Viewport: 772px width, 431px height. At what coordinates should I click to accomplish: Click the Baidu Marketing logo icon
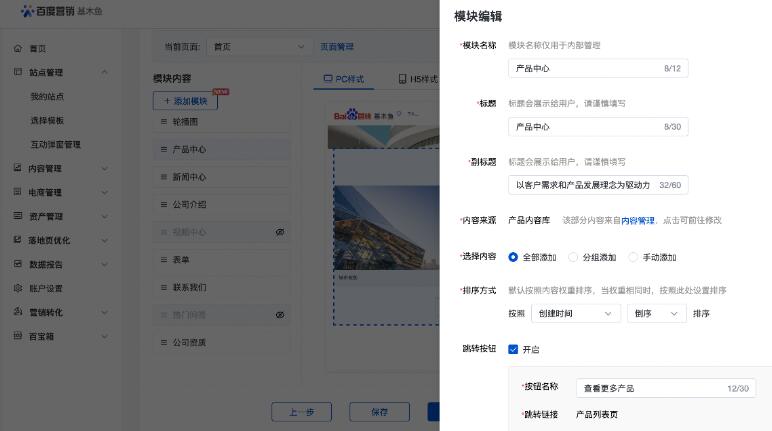click(27, 11)
